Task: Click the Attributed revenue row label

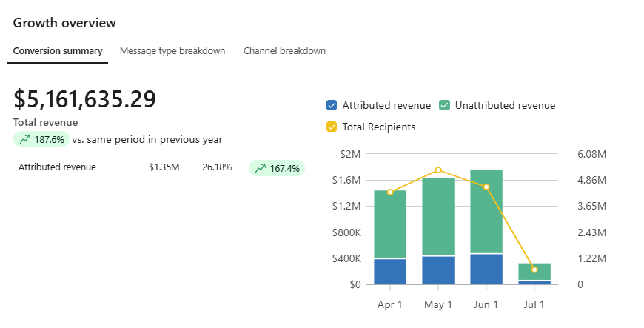Action: 57,167
